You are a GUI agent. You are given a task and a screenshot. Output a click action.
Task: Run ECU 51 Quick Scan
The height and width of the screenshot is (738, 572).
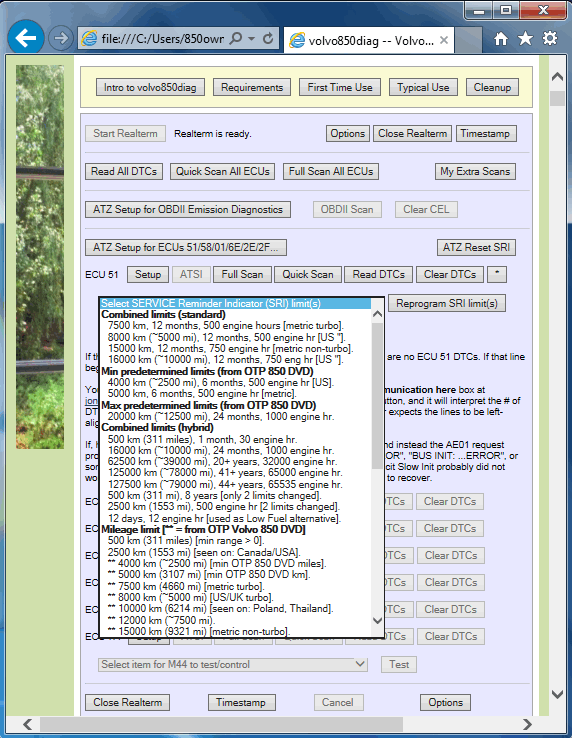click(x=308, y=274)
